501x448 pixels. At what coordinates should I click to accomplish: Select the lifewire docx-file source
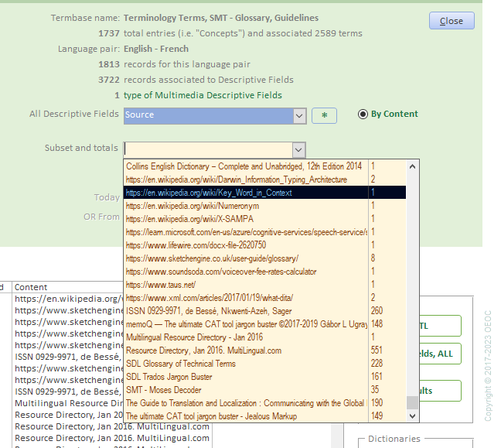[196, 245]
